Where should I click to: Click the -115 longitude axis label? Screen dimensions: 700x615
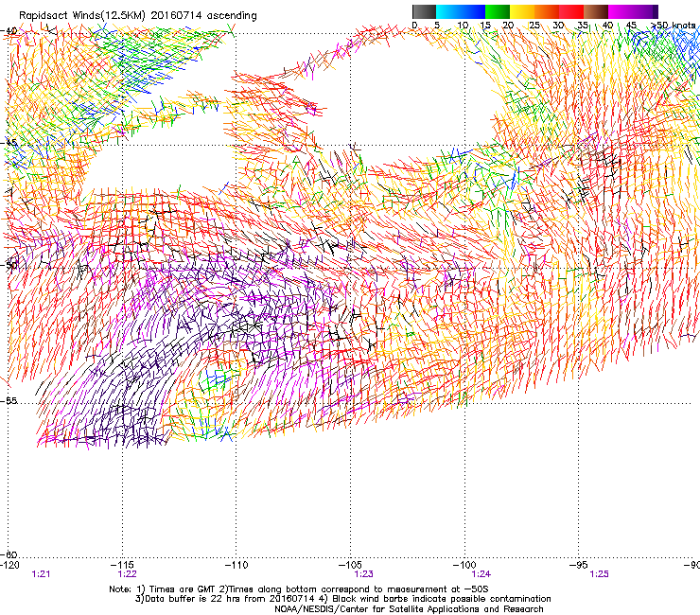pyautogui.click(x=122, y=565)
